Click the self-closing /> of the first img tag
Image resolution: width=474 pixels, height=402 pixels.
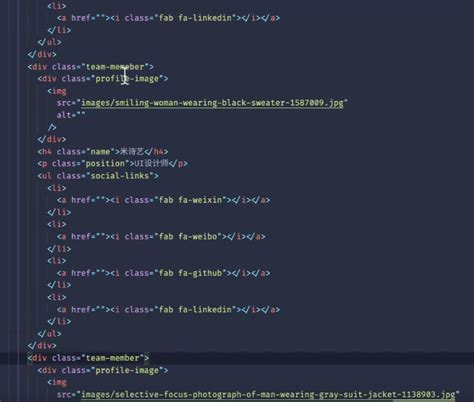point(52,127)
